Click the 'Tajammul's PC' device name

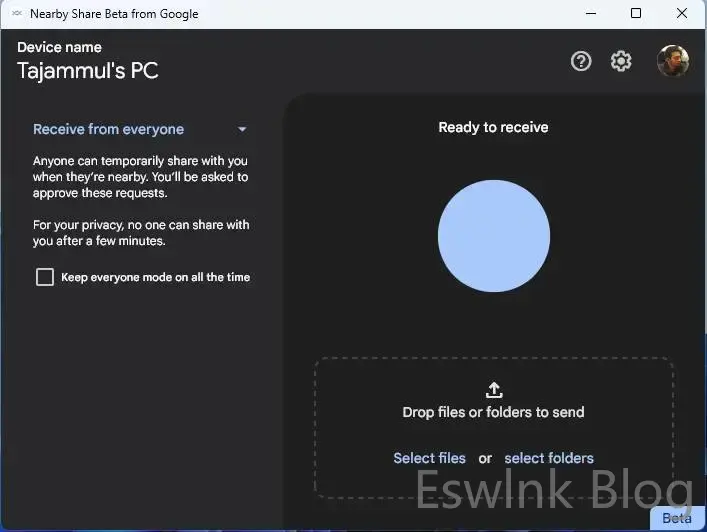[88, 70]
